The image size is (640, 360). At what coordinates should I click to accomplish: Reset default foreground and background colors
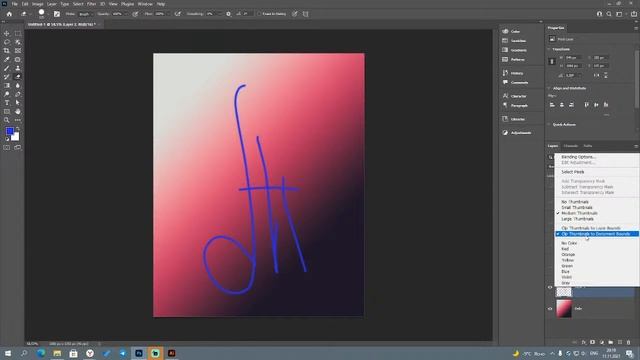point(7,139)
